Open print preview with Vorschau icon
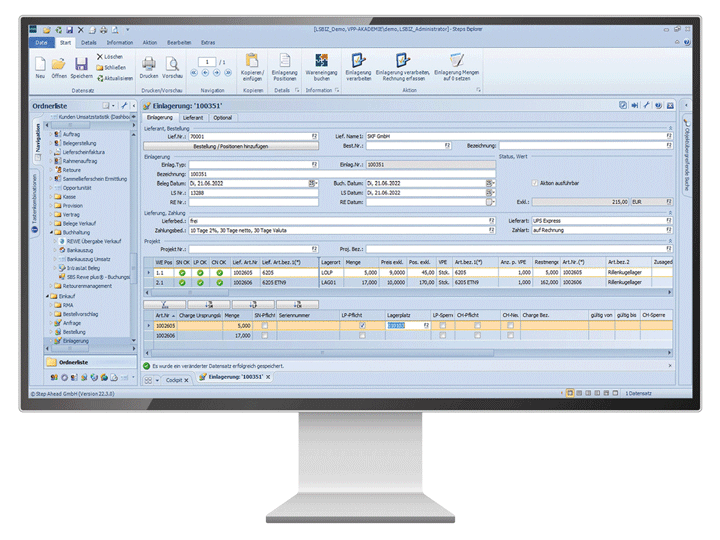The image size is (720, 540). (172, 65)
